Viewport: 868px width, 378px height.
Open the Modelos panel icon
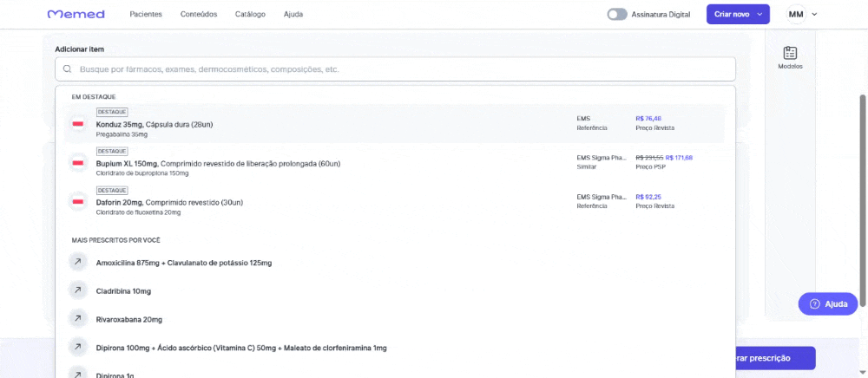click(790, 57)
